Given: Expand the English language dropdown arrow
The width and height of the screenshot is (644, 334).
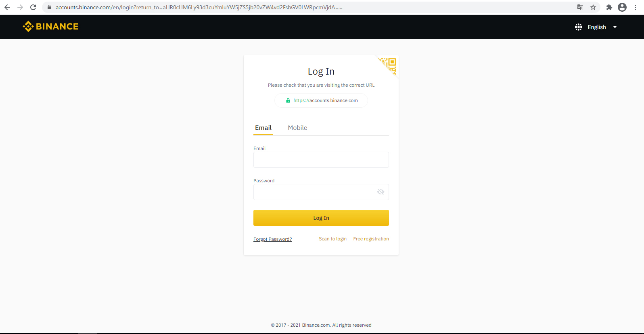Looking at the screenshot, I should click(615, 27).
